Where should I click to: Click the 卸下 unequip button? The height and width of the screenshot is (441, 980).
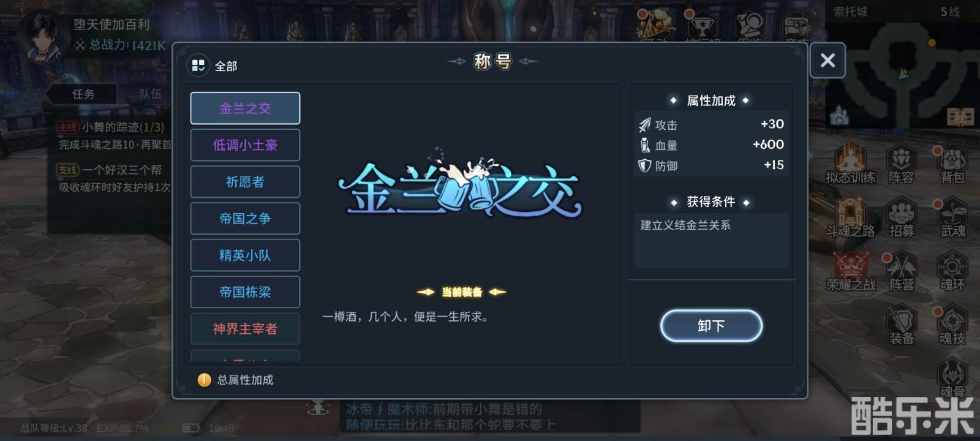click(711, 325)
